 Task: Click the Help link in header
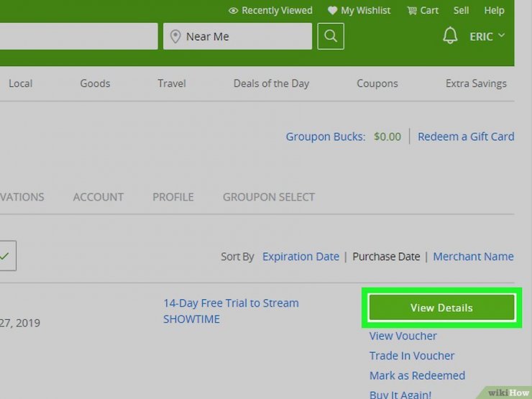tap(494, 11)
